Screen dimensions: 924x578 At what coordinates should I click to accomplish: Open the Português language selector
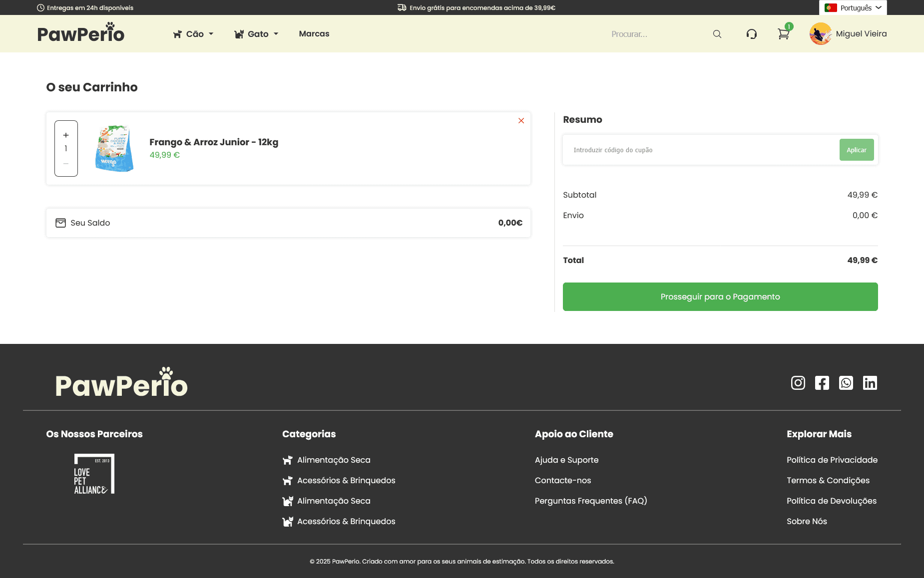(x=853, y=7)
